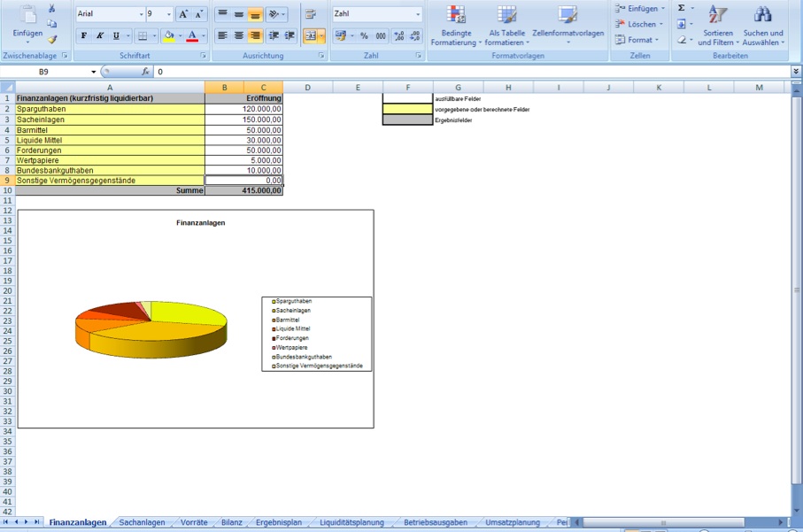Open fill color dropdown arrow
Screen dimensions: 803x532
(x=181, y=35)
